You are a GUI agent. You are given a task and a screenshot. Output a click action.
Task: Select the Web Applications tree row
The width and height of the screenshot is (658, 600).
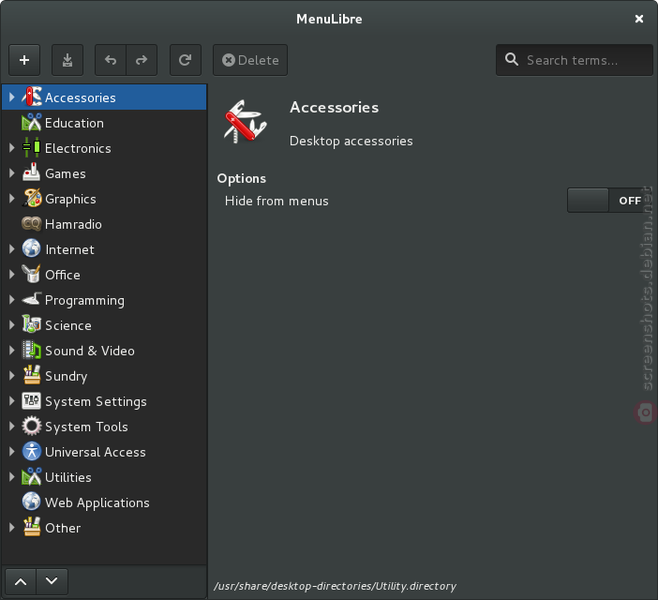click(x=104, y=502)
